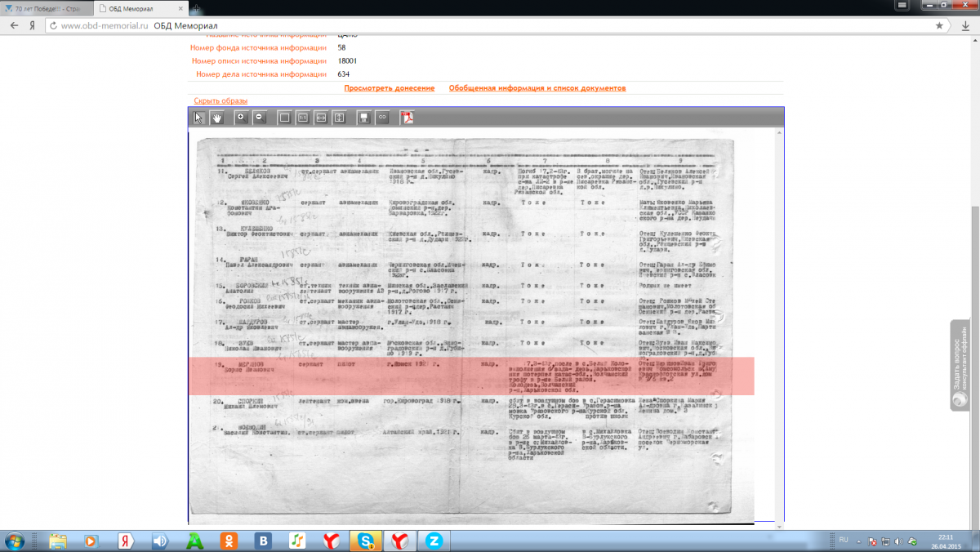This screenshot has height=552, width=980.
Task: Export the document as PDF
Action: [406, 118]
